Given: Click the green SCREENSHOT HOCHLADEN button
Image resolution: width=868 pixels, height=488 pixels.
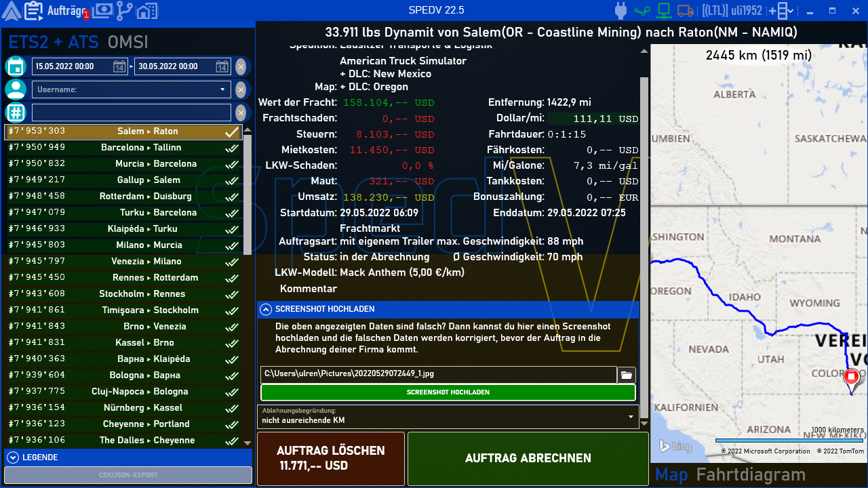Looking at the screenshot, I should click(x=448, y=392).
